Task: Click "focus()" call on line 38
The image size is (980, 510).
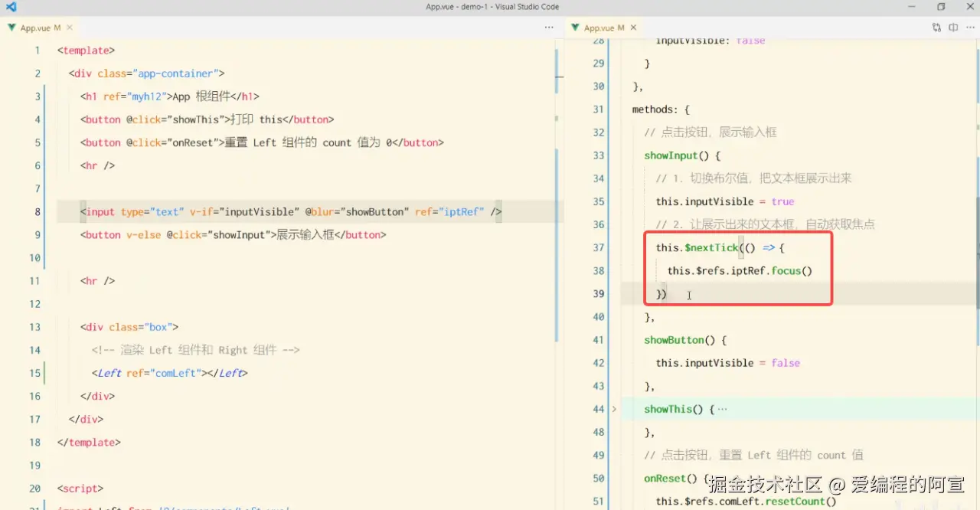Action: pos(792,271)
